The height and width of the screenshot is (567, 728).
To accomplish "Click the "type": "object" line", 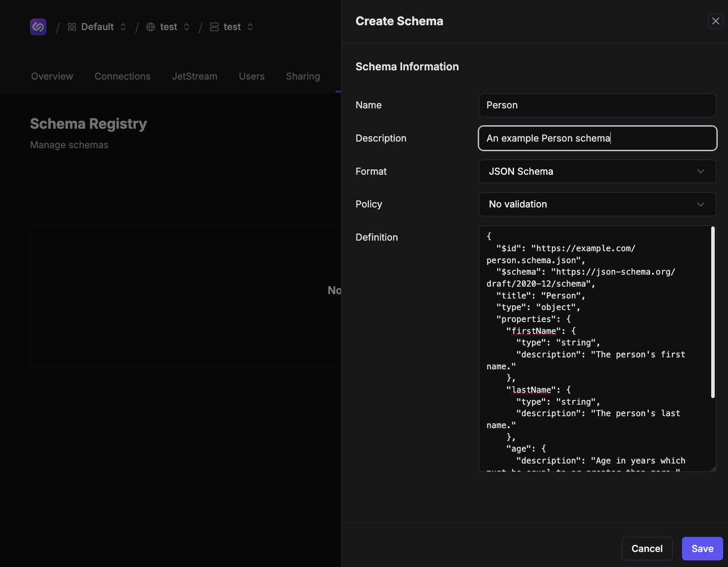I will coord(538,307).
